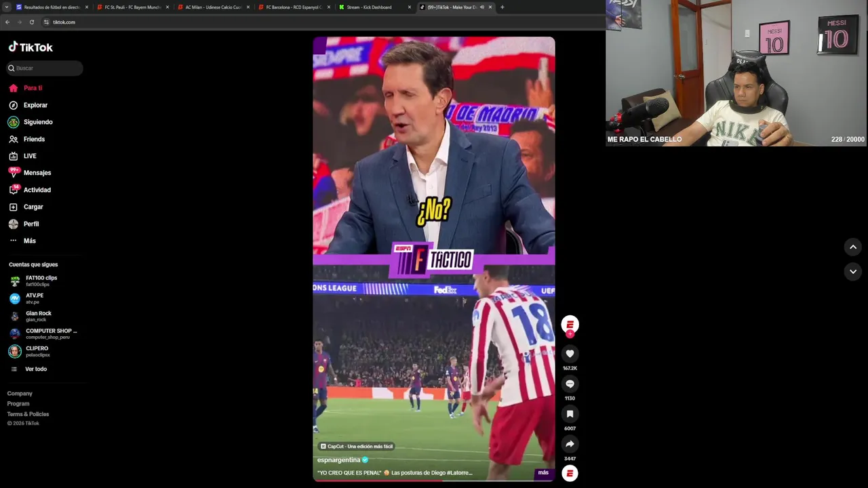Switch to Resultados de fútbol tab

pyautogui.click(x=52, y=7)
